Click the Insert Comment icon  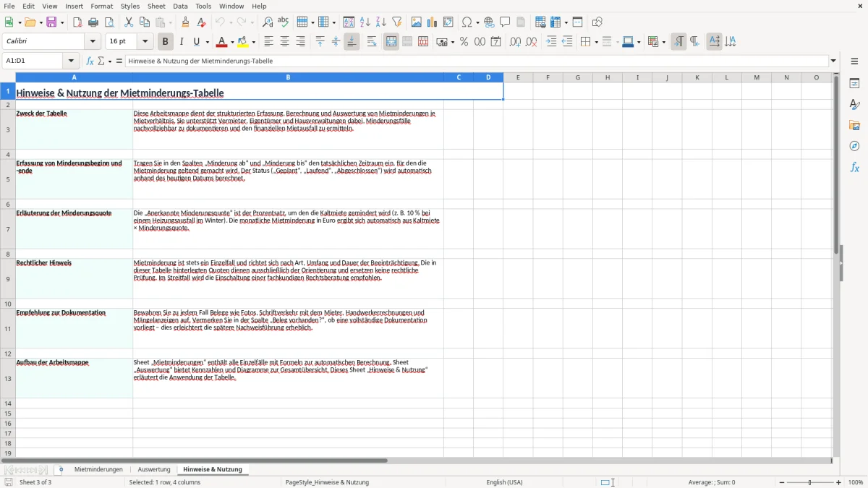tap(505, 22)
